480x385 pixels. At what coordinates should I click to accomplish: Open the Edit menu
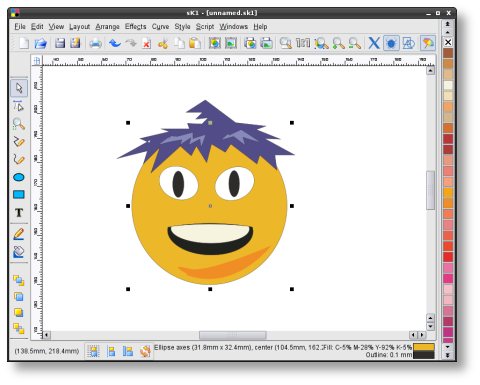(37, 27)
